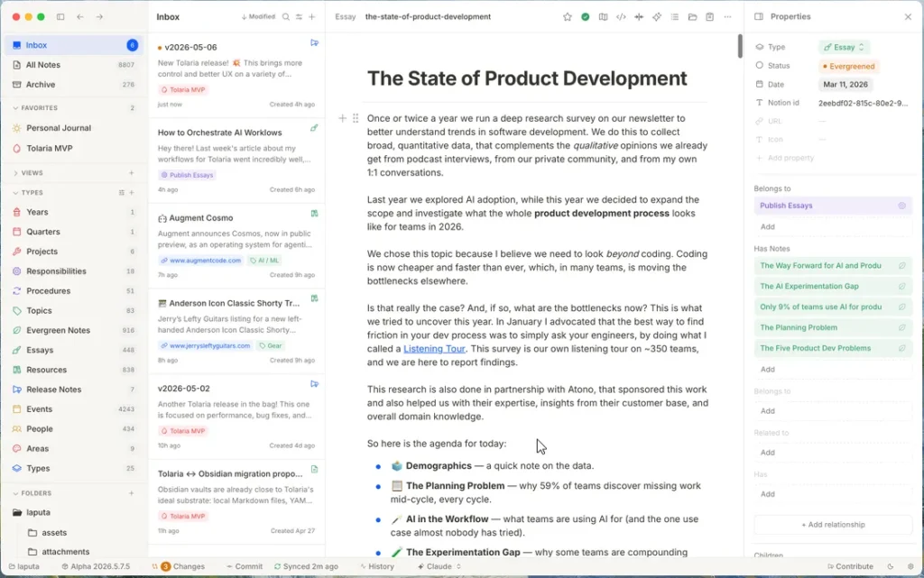Click Commit in status bar
The width and height of the screenshot is (924, 578).
click(x=244, y=566)
